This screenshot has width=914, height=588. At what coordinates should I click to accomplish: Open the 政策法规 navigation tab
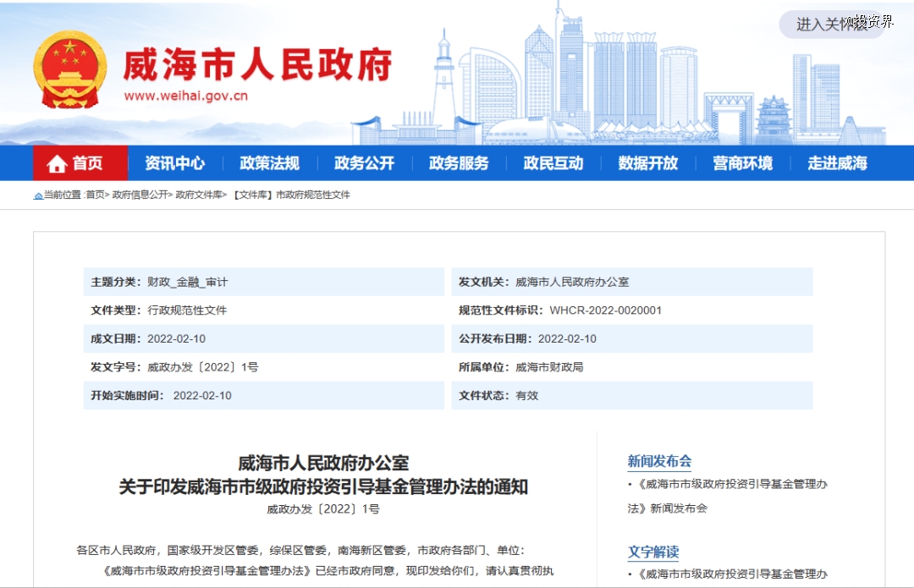269,163
